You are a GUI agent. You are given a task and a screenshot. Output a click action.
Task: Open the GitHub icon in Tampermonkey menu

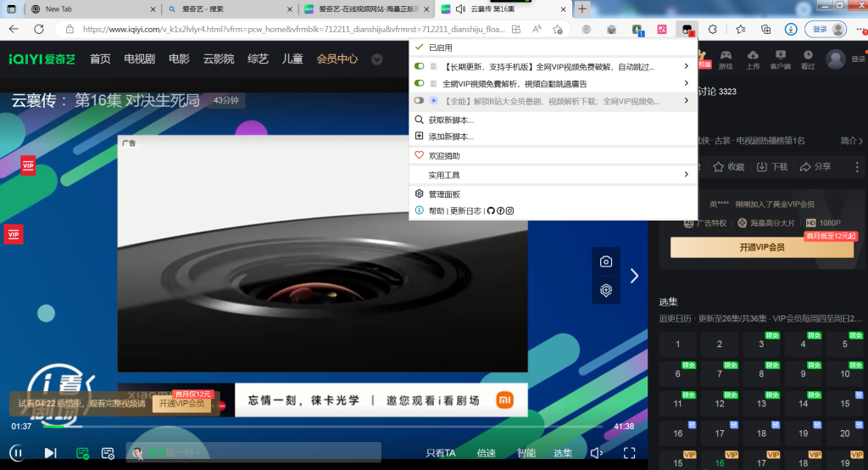click(x=491, y=210)
